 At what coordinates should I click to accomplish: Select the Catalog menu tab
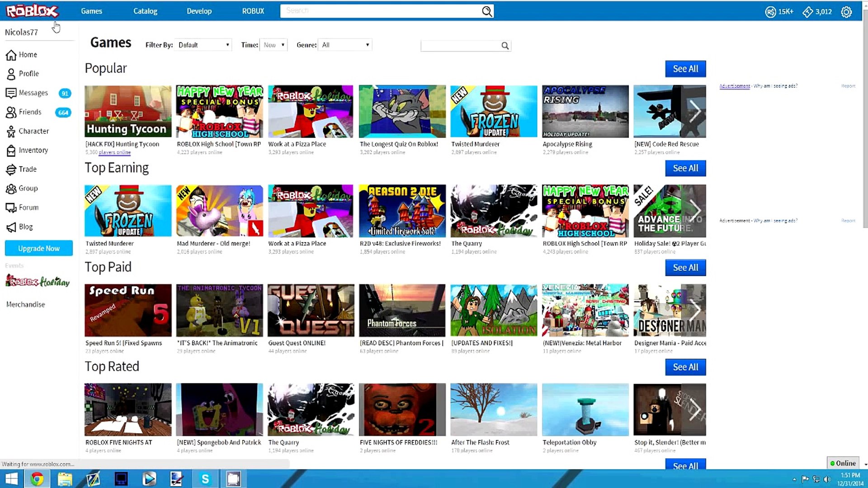[x=145, y=11]
